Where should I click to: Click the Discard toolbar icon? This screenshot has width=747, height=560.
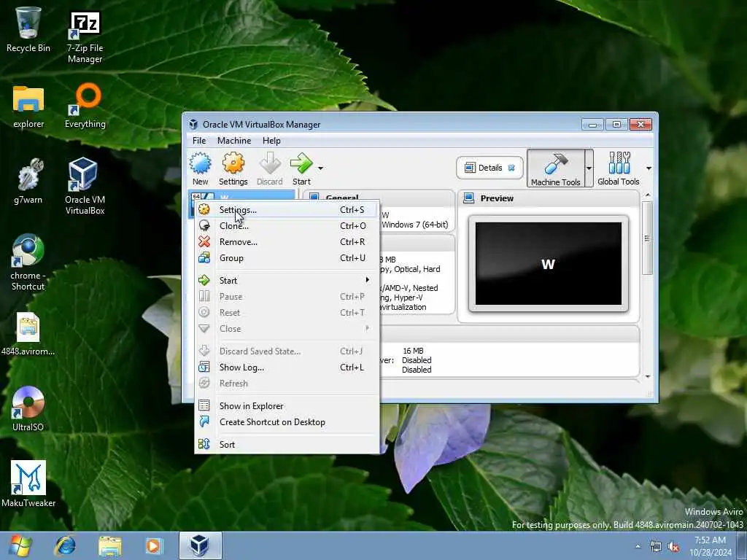coord(270,168)
